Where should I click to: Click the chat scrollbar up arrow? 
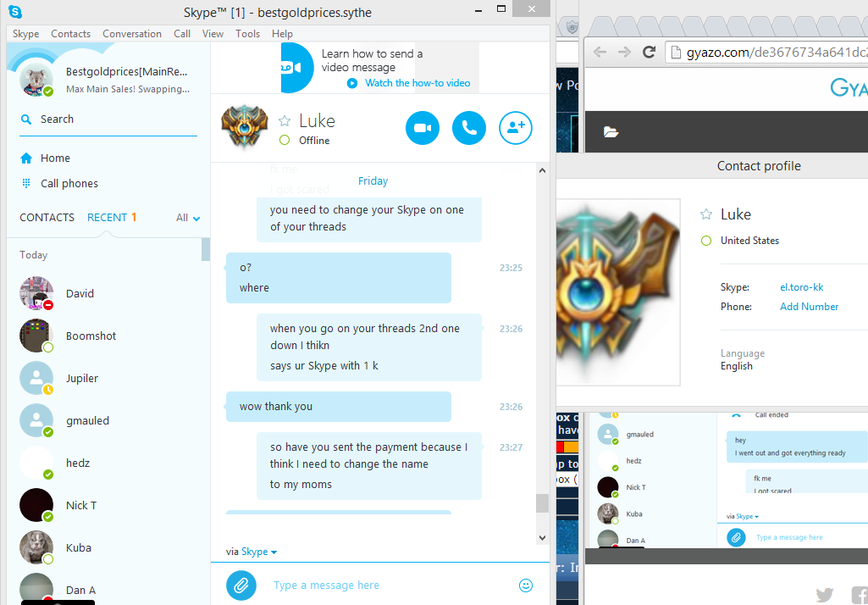click(543, 171)
